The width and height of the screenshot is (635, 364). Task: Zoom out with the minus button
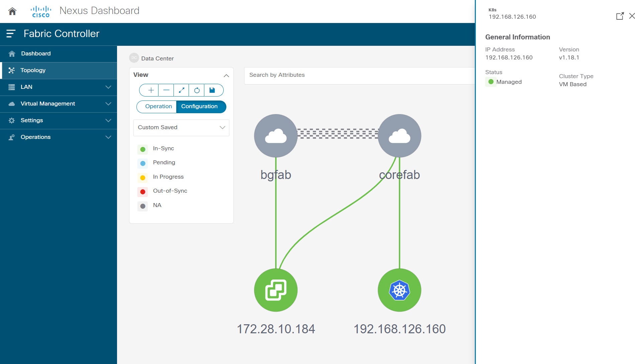[x=166, y=90]
